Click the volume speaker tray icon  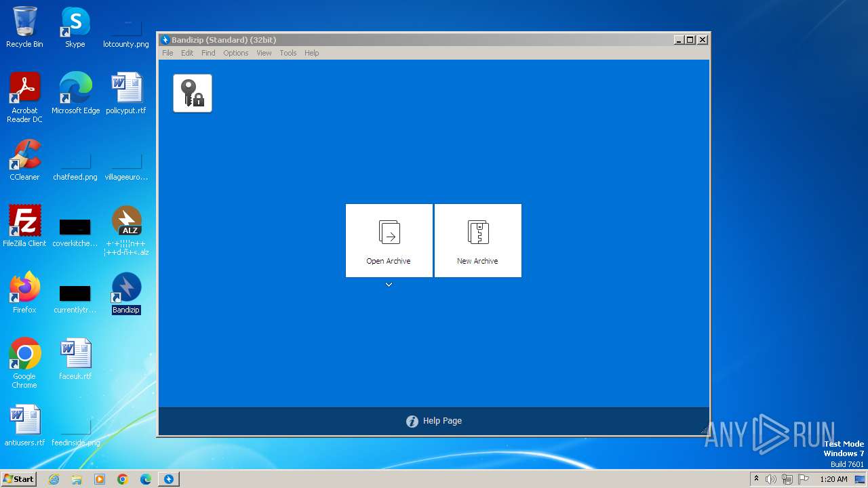coord(771,479)
